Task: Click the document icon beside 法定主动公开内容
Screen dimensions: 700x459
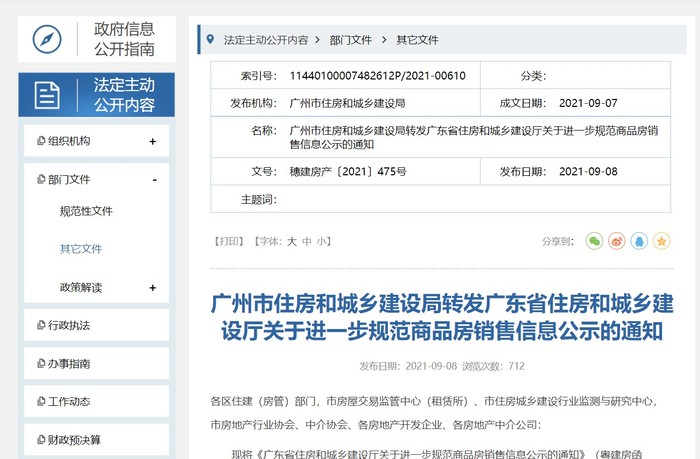Action: tap(47, 95)
